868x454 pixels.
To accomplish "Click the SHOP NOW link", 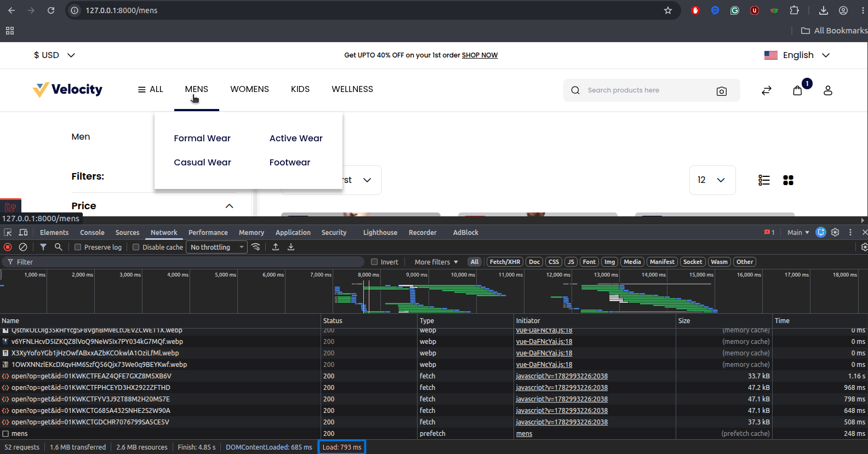I will [x=479, y=55].
